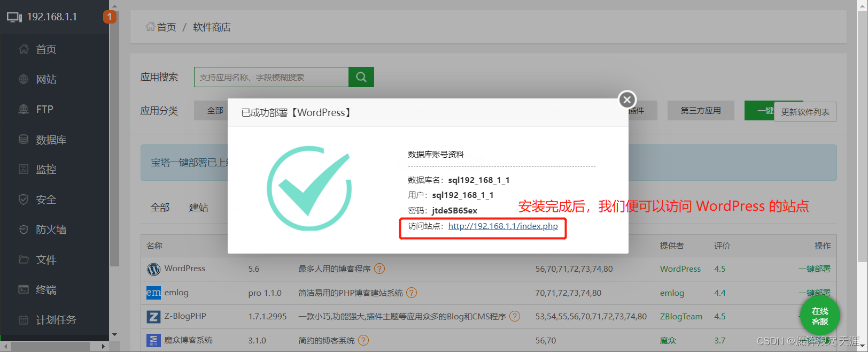
Task: Click the orange notification badge
Action: click(x=110, y=17)
